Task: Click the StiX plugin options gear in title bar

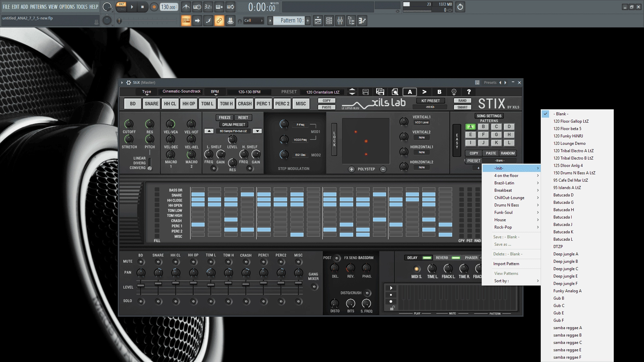Action: (128, 82)
